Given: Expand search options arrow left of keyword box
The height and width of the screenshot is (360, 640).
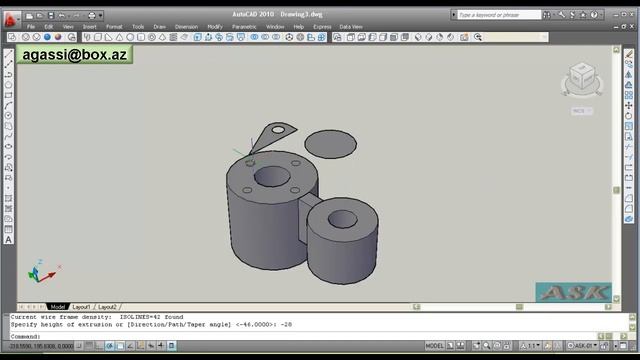Looking at the screenshot, I should pyautogui.click(x=453, y=15).
